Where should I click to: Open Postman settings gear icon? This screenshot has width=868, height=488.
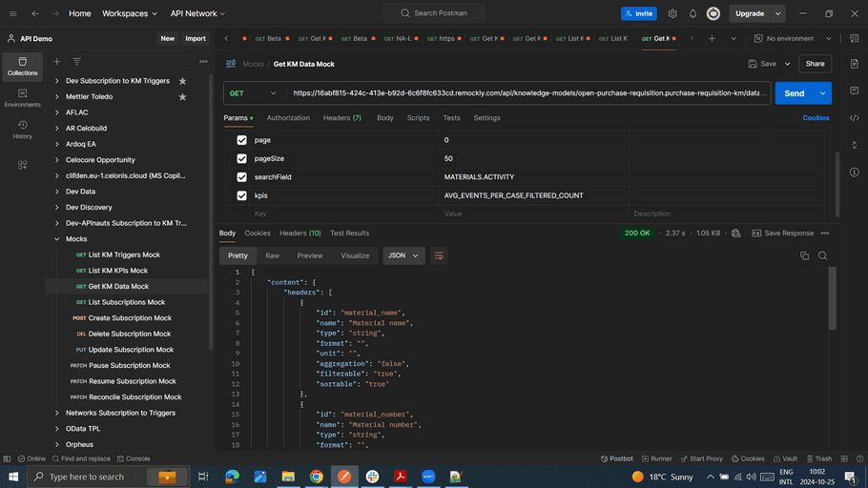point(672,13)
